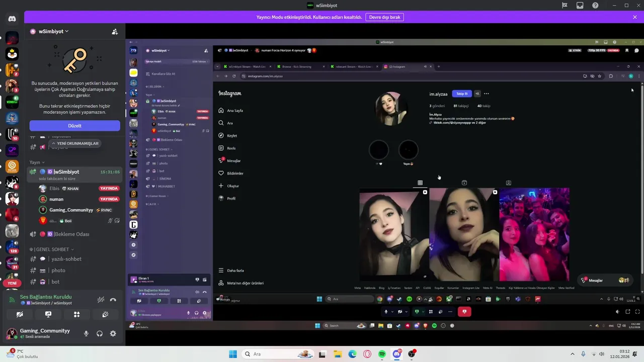Select Gaming_Communityy in the voice member list
The height and width of the screenshot is (362, 644).
[x=71, y=210]
